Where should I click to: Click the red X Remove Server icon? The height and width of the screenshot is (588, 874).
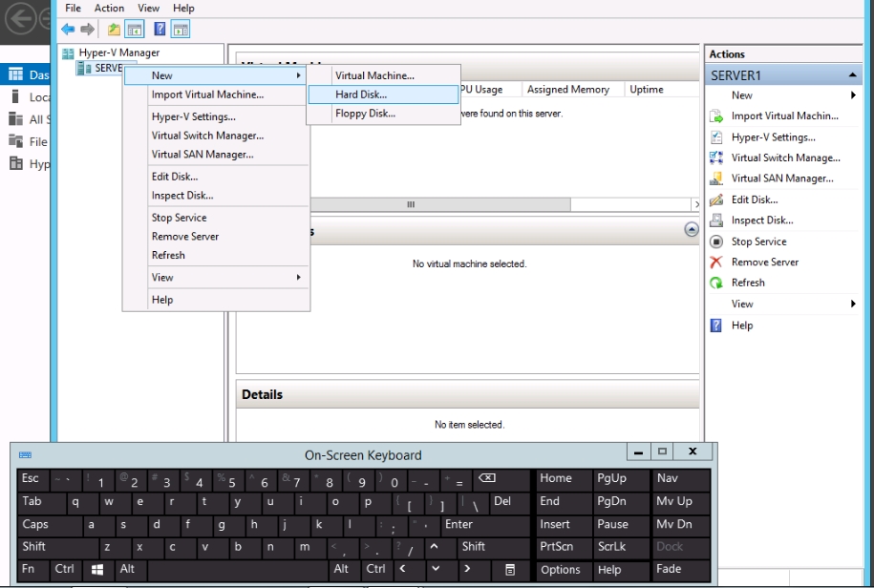point(716,262)
